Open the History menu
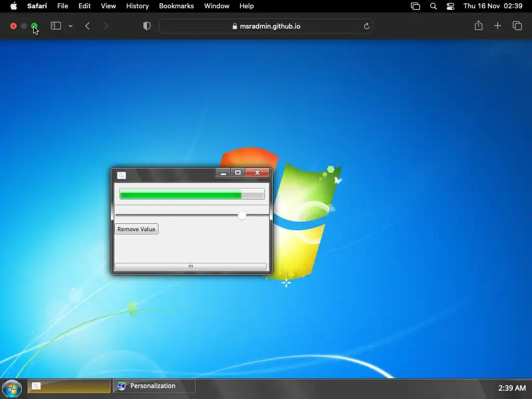Image resolution: width=532 pixels, height=399 pixels. (137, 6)
